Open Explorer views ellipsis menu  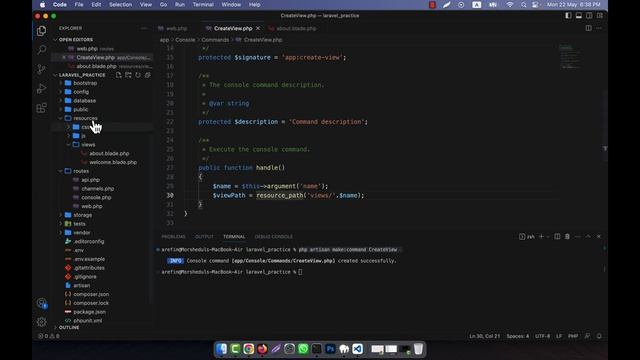pyautogui.click(x=144, y=28)
